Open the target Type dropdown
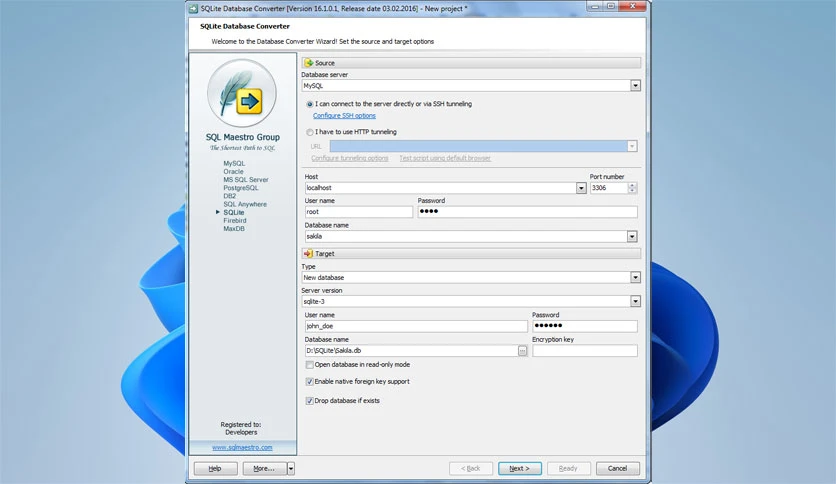This screenshot has width=836, height=484. [635, 278]
